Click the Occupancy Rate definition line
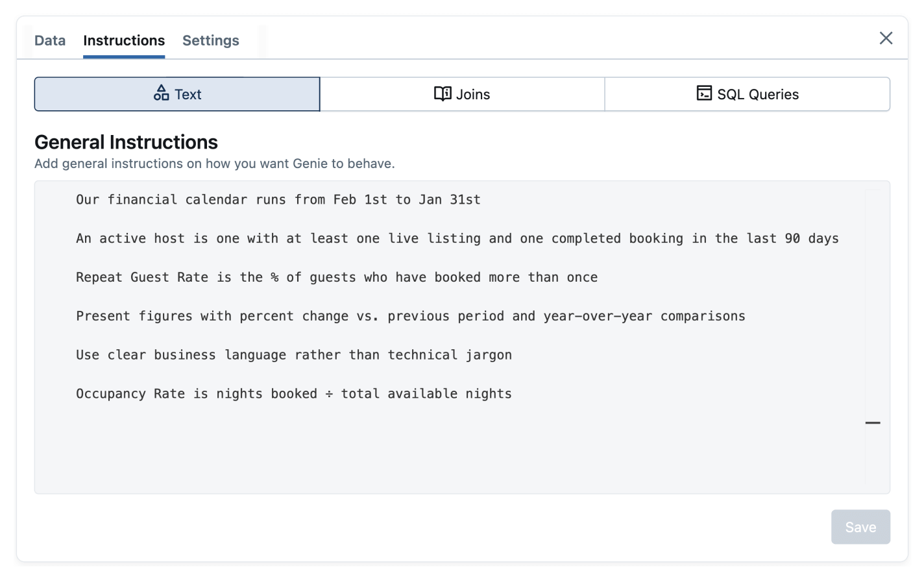924x588 pixels. [x=293, y=394]
